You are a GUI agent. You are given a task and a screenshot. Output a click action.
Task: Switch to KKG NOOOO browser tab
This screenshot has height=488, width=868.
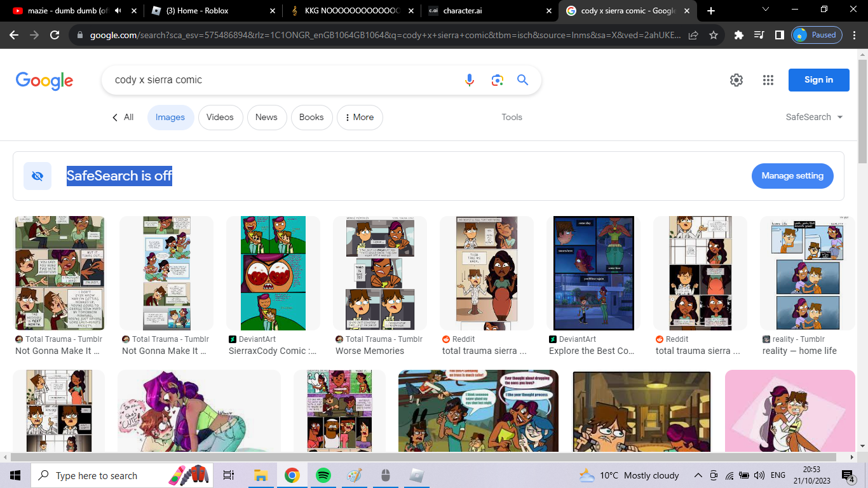tap(351, 11)
